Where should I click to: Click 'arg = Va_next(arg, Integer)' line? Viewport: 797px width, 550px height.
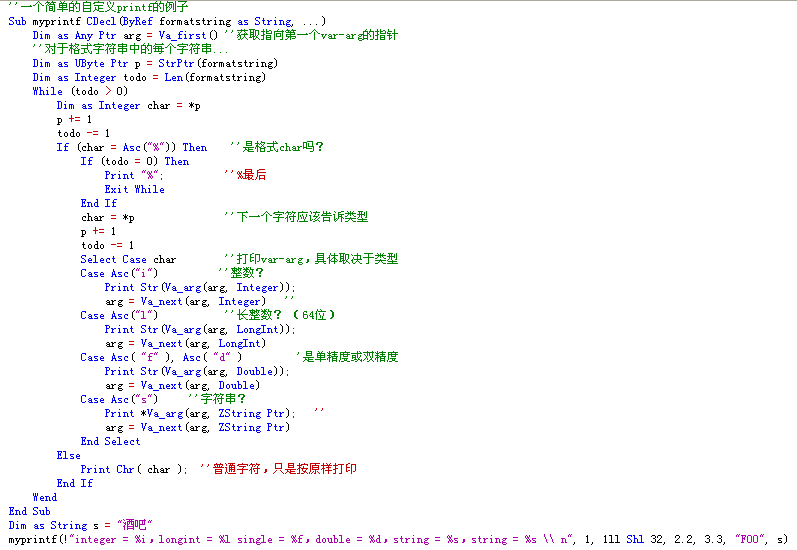(185, 301)
